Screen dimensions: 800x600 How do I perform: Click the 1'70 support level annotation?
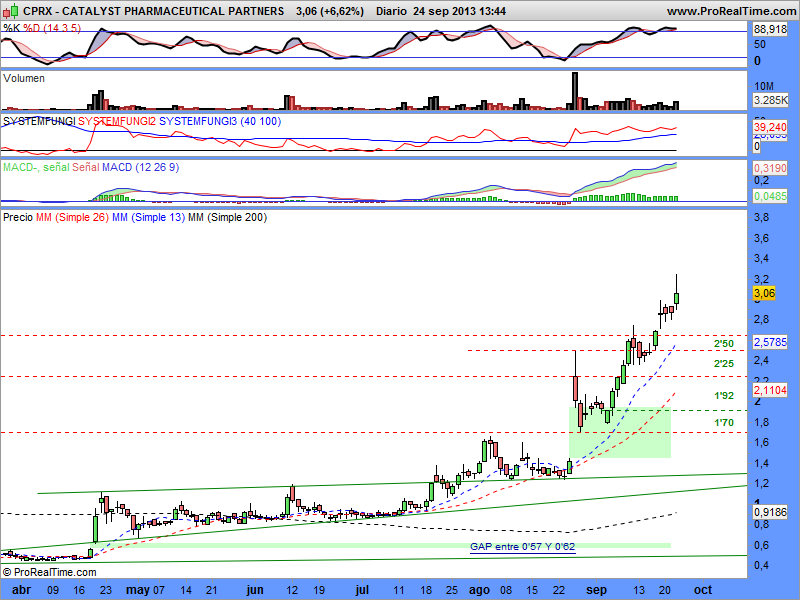click(723, 422)
